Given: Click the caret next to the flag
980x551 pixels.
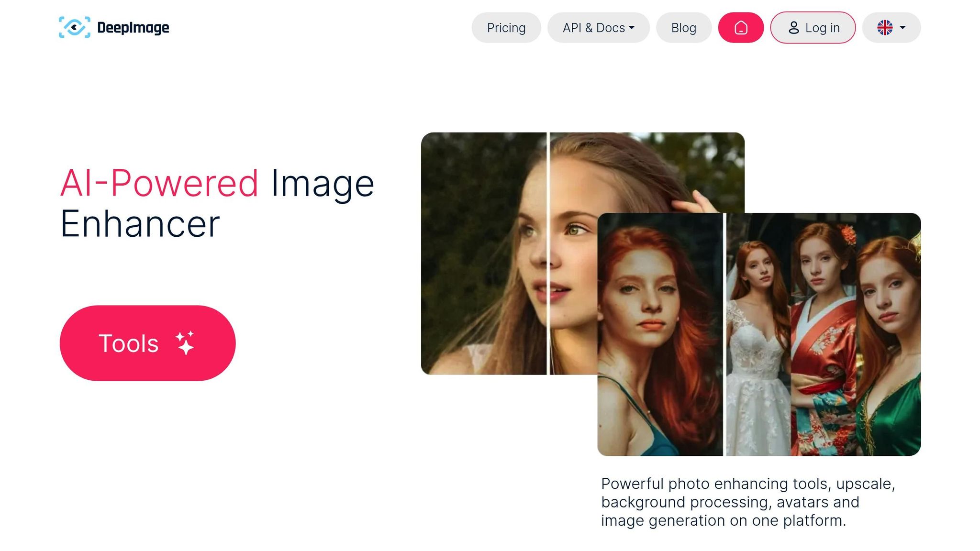Looking at the screenshot, I should tap(903, 28).
